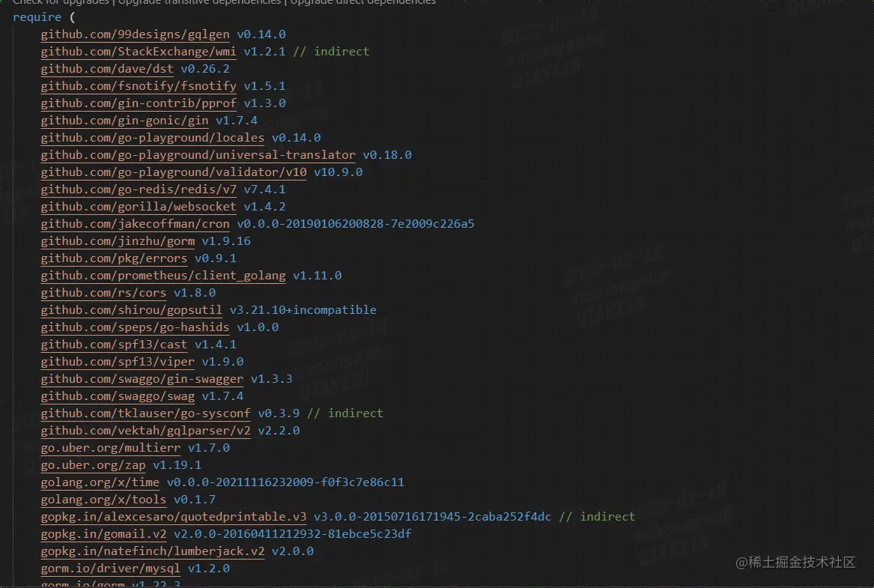This screenshot has width=874, height=588.
Task: Follow the github.com/spf13/cast link
Action: click(114, 345)
